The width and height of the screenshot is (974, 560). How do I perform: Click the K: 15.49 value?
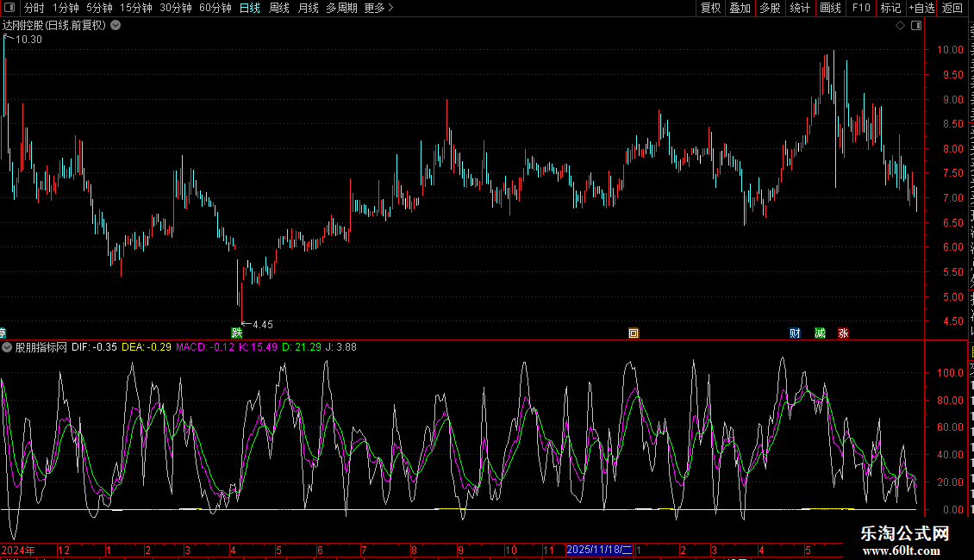click(258, 347)
